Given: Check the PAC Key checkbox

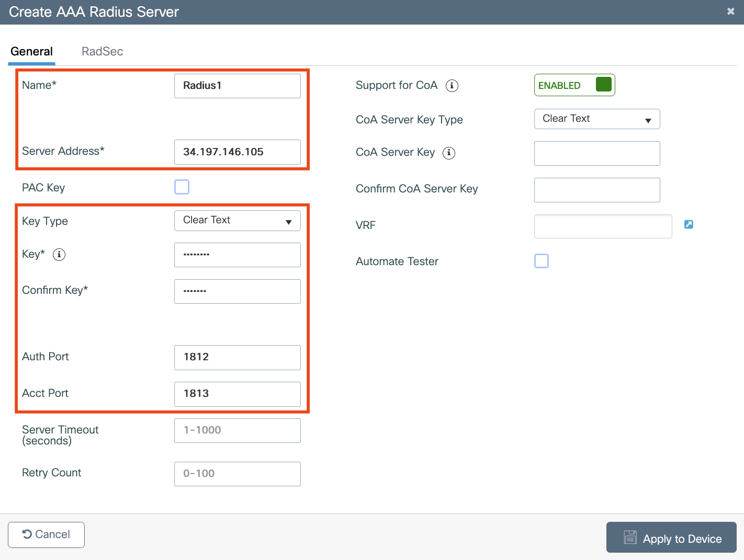Looking at the screenshot, I should click(182, 187).
